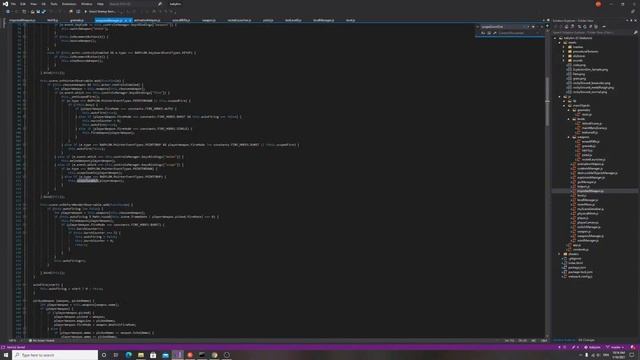The image size is (640, 360).
Task: Expand the proceduralTextures folder
Action: [x=565, y=52]
